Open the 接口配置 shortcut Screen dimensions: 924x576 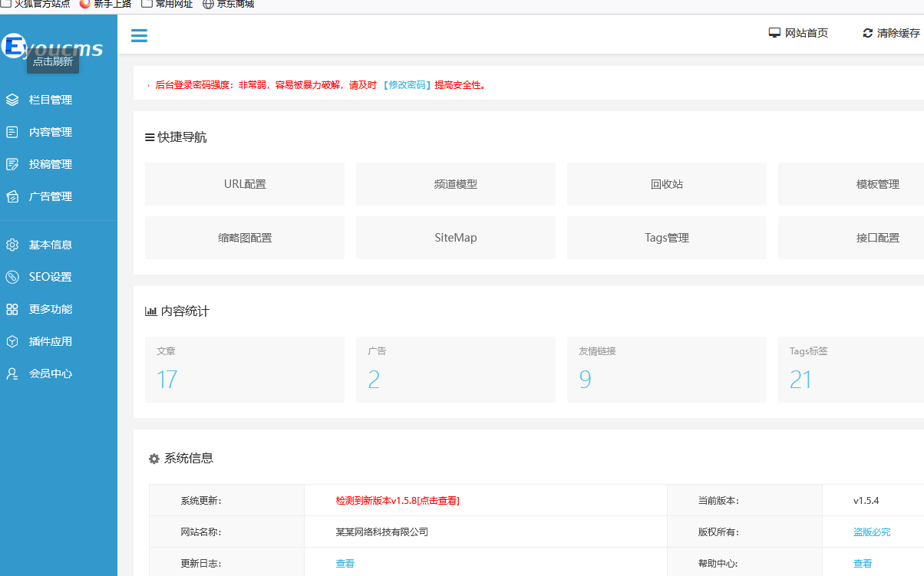pos(851,238)
